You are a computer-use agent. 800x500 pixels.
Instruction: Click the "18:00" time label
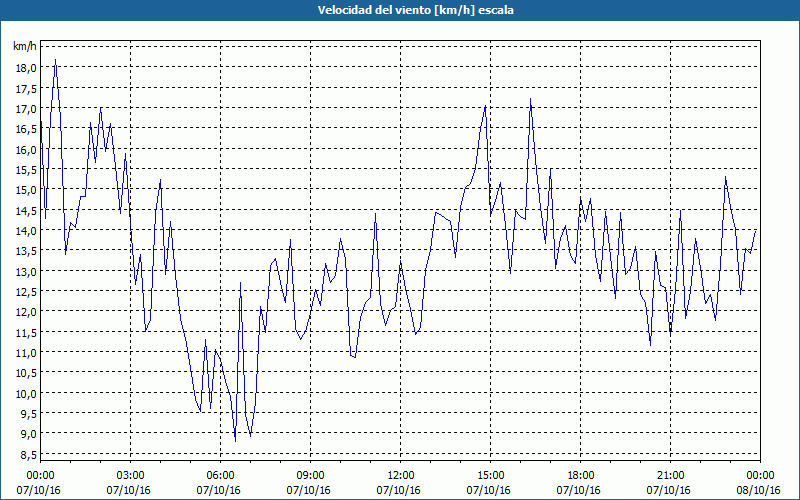pyautogui.click(x=580, y=476)
